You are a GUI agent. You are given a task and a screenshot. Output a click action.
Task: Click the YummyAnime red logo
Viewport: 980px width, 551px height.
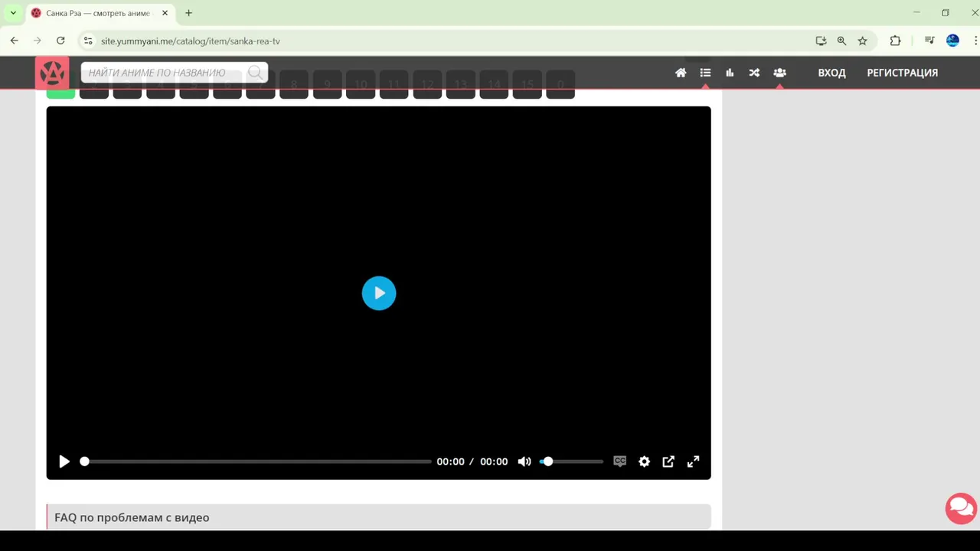point(52,73)
